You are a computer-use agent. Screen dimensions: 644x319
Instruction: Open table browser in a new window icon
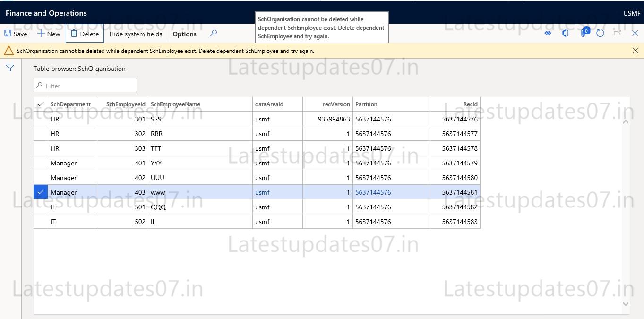[x=617, y=33]
